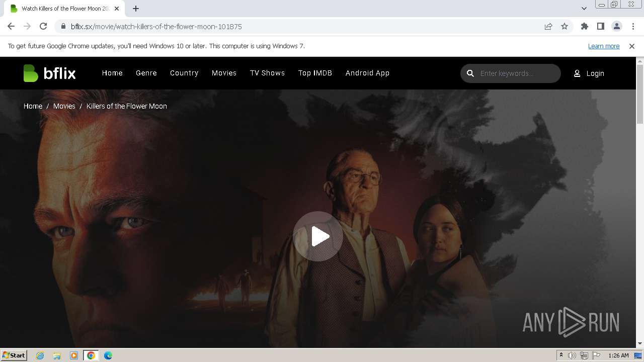The height and width of the screenshot is (362, 644).
Task: Open the Country menu
Action: (x=184, y=73)
